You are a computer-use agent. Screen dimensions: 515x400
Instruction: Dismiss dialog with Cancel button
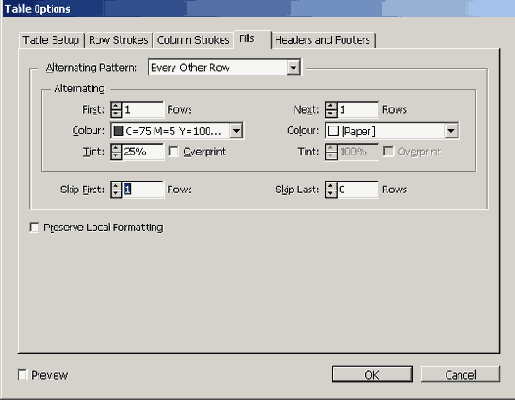tap(461, 375)
